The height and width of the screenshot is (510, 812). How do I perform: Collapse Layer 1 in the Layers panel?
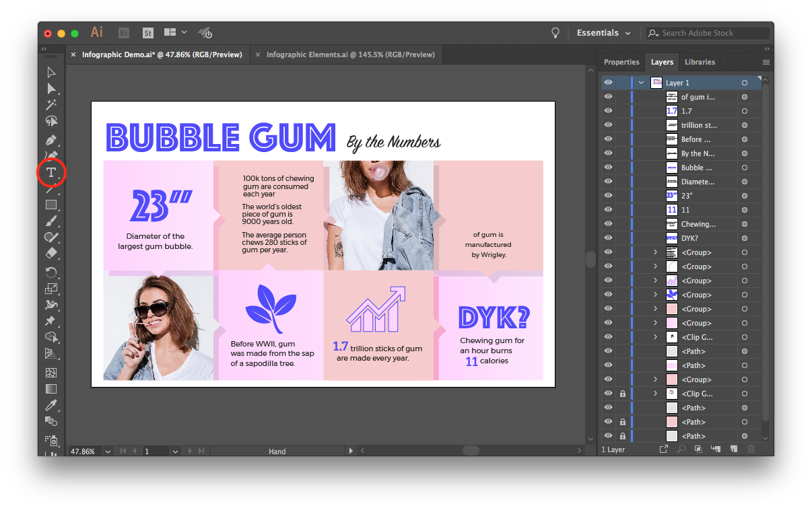(641, 83)
